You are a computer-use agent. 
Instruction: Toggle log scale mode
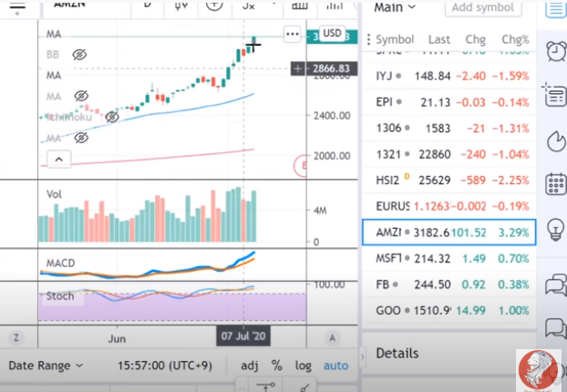tap(303, 366)
